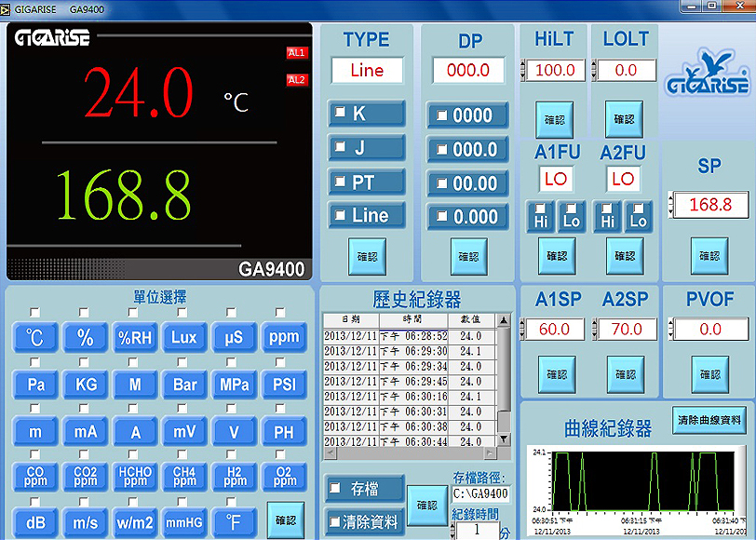Pick the Lux unit button

tap(184, 337)
